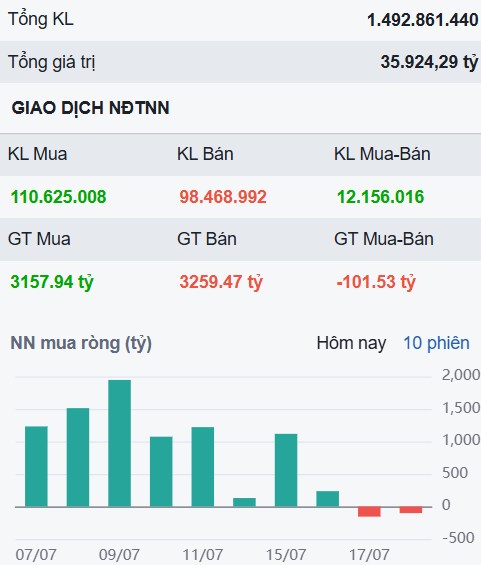481x565 pixels.
Task: Select the KL Bán value 98.468.992
Action: (x=223, y=197)
